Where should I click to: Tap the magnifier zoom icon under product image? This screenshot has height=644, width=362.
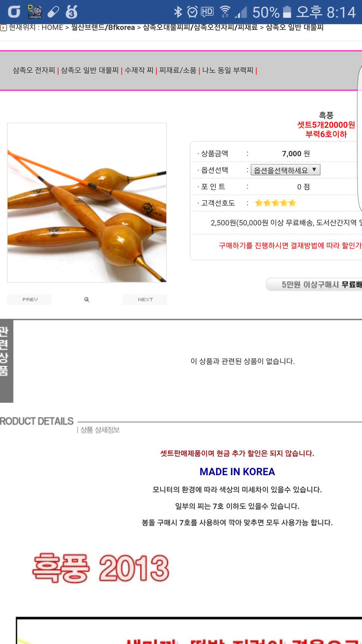[87, 300]
